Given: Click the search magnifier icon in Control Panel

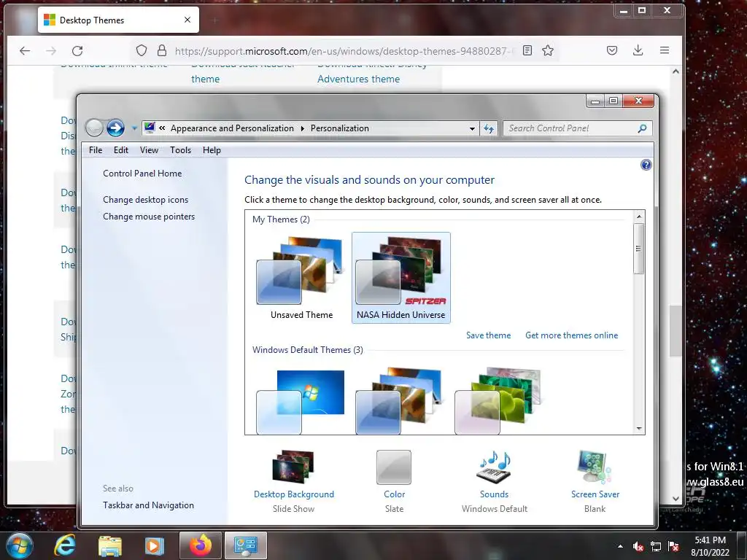Looking at the screenshot, I should (642, 128).
